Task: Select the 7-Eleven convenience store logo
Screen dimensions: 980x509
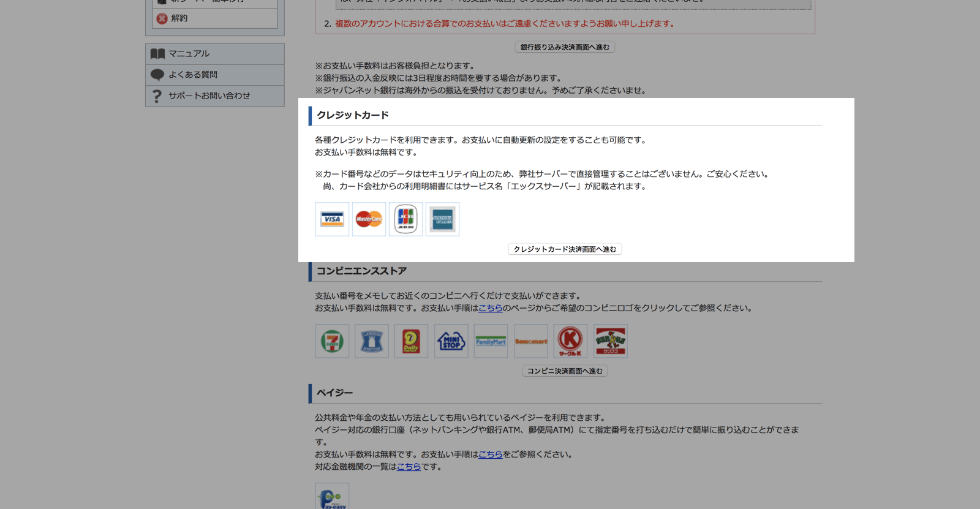Action: pyautogui.click(x=332, y=341)
